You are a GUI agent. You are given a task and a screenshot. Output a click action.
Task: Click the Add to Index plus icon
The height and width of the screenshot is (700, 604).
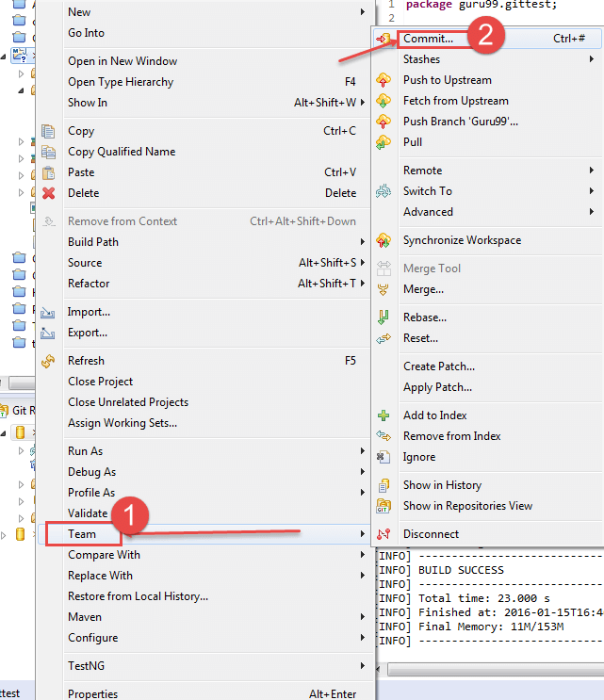tap(384, 415)
